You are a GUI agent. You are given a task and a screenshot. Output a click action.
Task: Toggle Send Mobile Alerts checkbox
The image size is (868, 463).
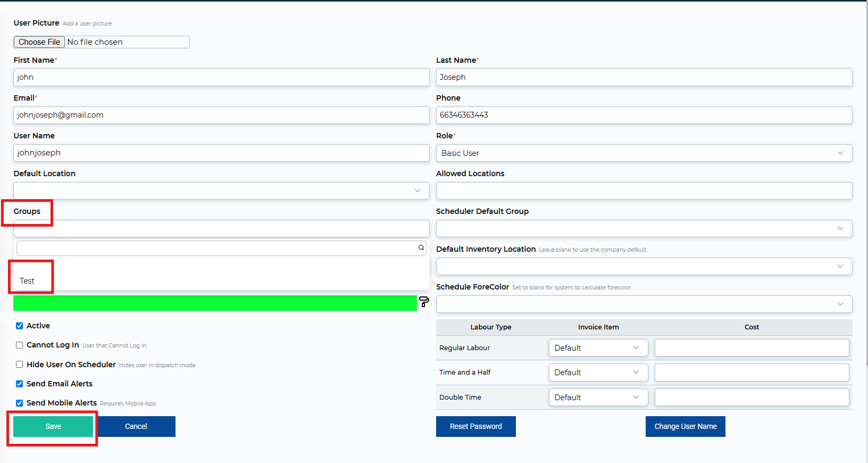[x=19, y=403]
